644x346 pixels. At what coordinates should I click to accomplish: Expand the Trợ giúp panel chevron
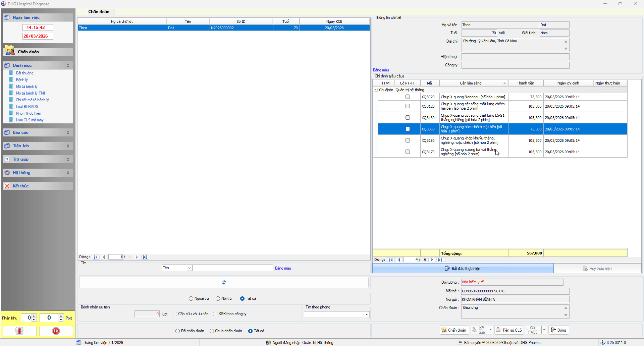[x=68, y=159]
